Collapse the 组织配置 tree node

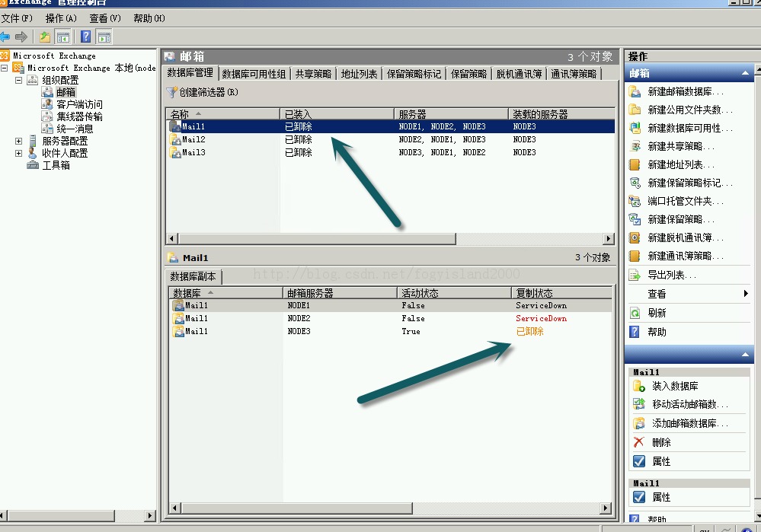(x=19, y=80)
